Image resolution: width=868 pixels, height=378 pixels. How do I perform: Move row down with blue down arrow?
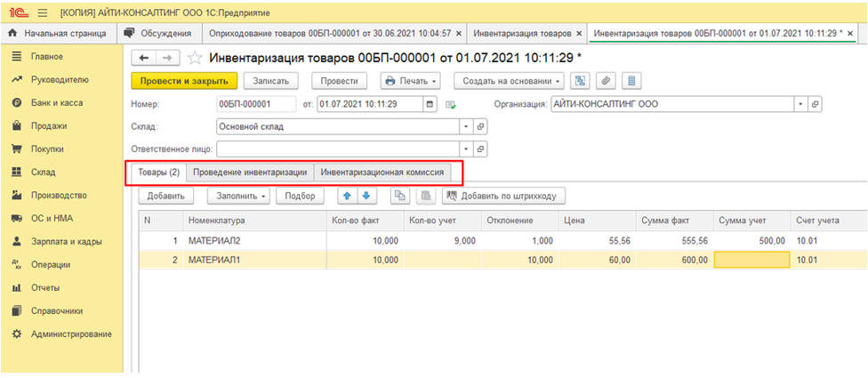pos(364,196)
